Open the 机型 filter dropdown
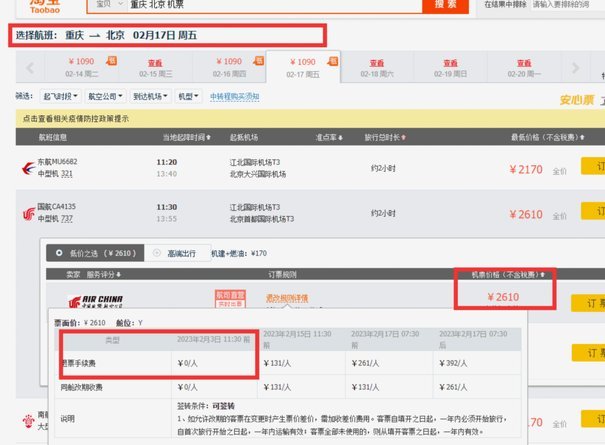 [x=188, y=96]
